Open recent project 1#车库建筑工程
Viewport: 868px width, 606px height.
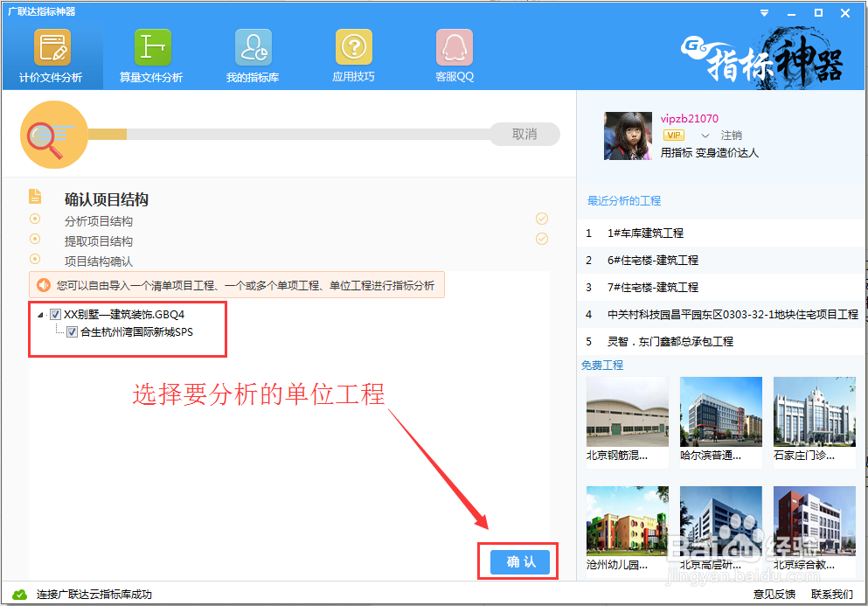[x=719, y=233]
